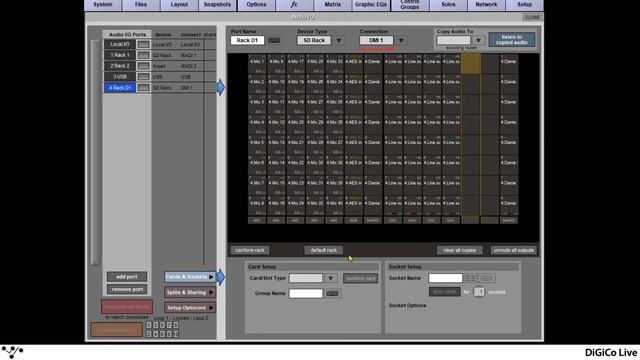This screenshot has height=360, width=640.
Task: Open the Card/Slot Type dropdown arrow
Action: coord(331,278)
